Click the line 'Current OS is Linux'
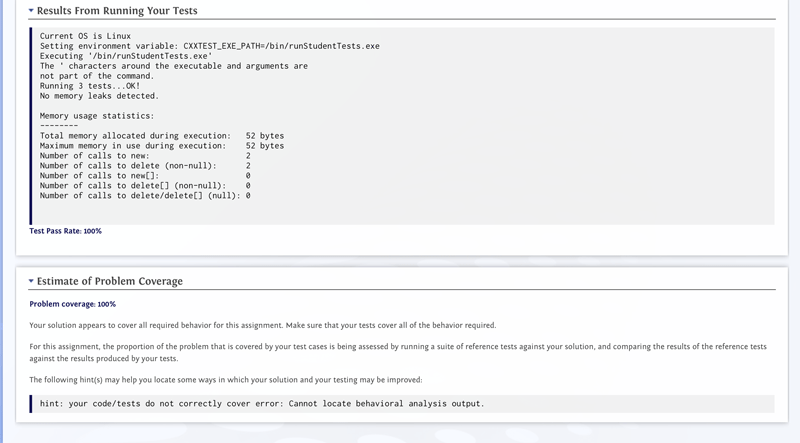 (x=86, y=36)
